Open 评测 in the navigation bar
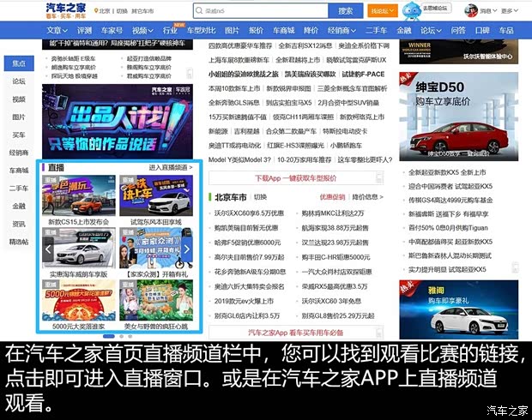Screen dimensions: 532x420 [84, 31]
